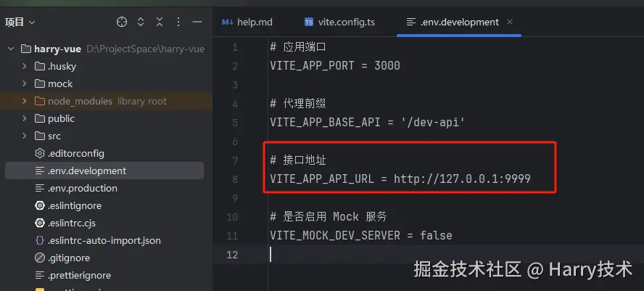Click the '/dev-api' value text
Screen dimensions: 644x291
pos(433,123)
